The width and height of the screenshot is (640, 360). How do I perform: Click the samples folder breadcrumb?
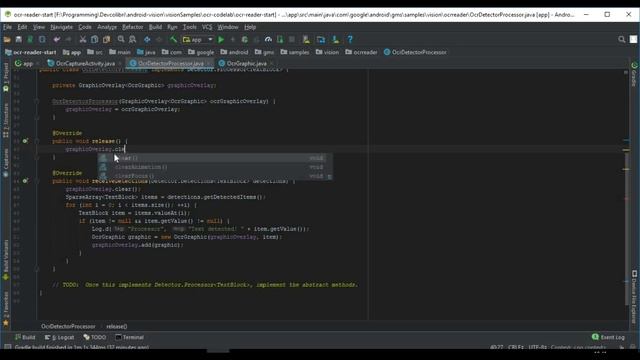(295, 52)
